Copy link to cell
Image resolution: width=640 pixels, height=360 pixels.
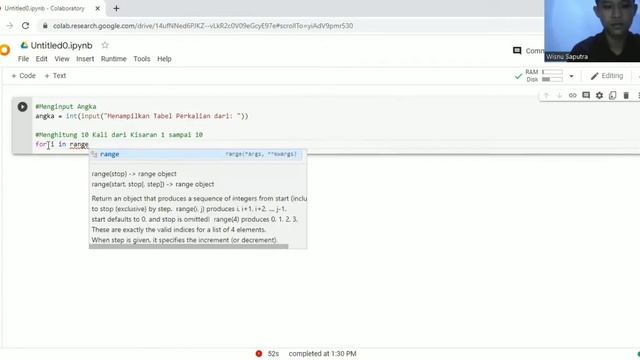pos(573,96)
